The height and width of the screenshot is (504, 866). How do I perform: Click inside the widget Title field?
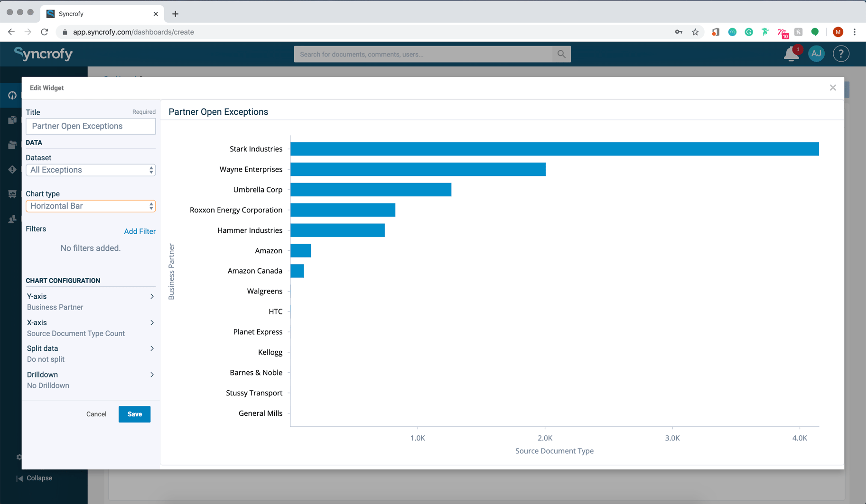point(90,126)
